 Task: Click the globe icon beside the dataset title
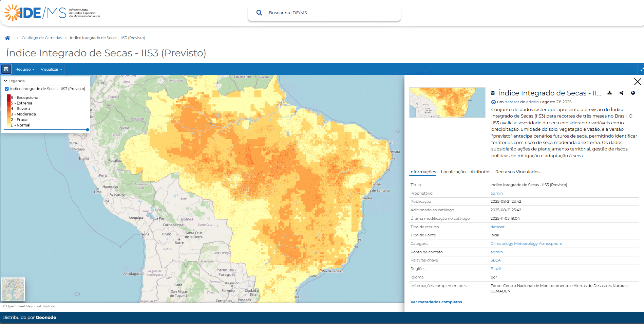coord(633,93)
